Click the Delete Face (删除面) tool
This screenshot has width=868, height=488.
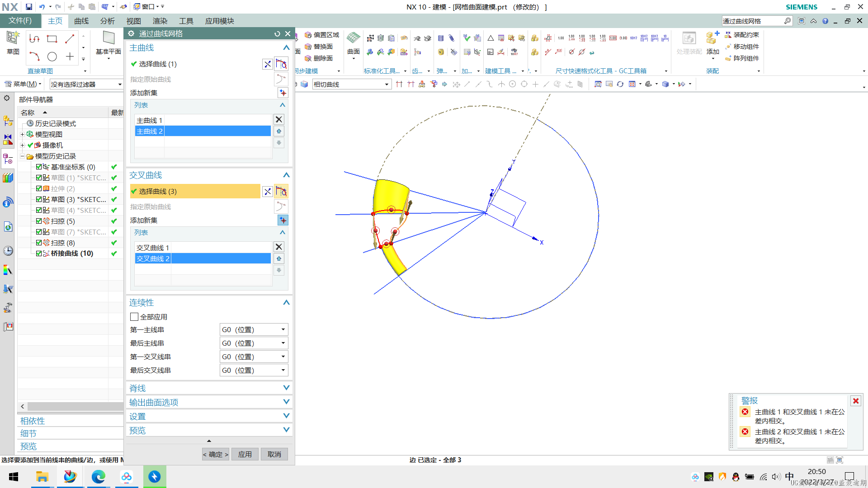(x=319, y=58)
